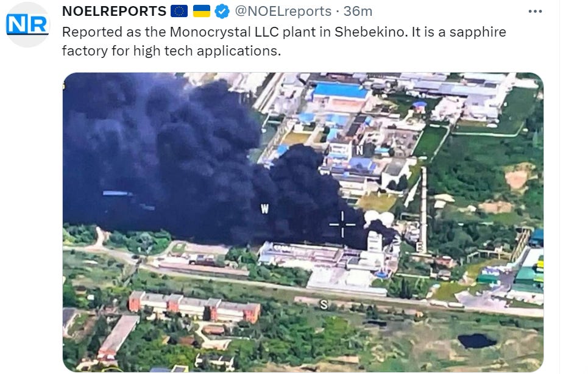Click the Ukraine flag emoji
The width and height of the screenshot is (588, 374).
(x=201, y=11)
